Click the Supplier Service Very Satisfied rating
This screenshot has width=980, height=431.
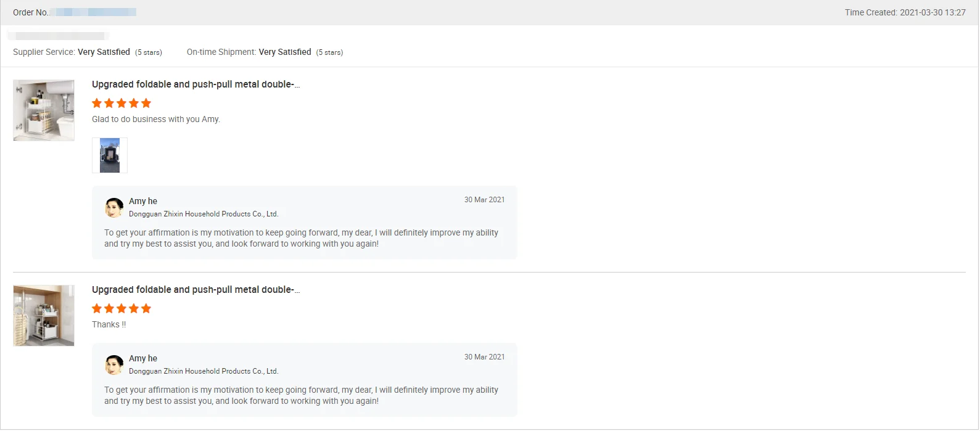[x=104, y=52]
